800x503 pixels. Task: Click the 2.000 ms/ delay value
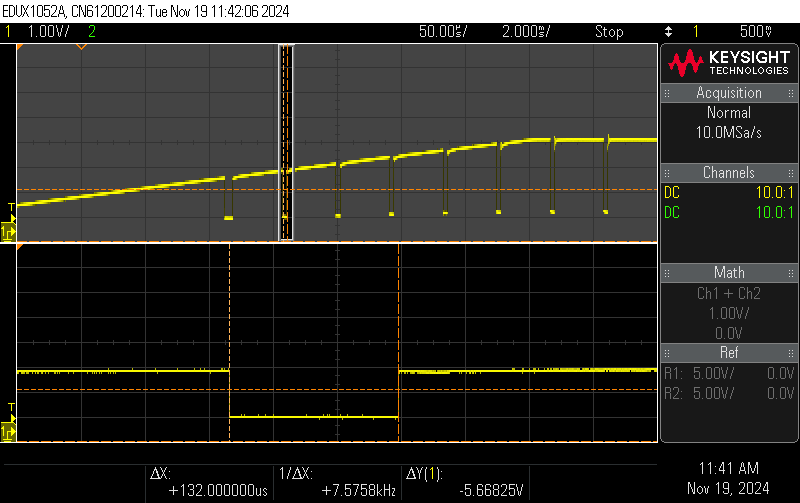pos(526,32)
